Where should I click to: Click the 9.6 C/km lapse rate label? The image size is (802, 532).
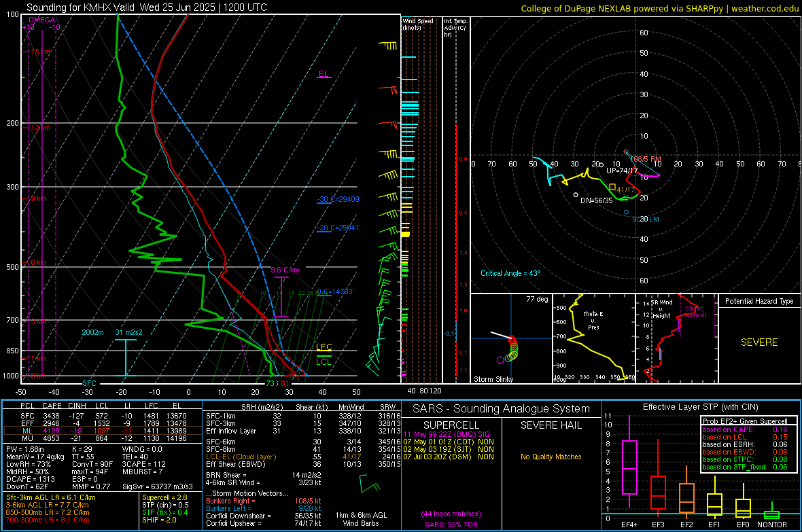point(285,270)
